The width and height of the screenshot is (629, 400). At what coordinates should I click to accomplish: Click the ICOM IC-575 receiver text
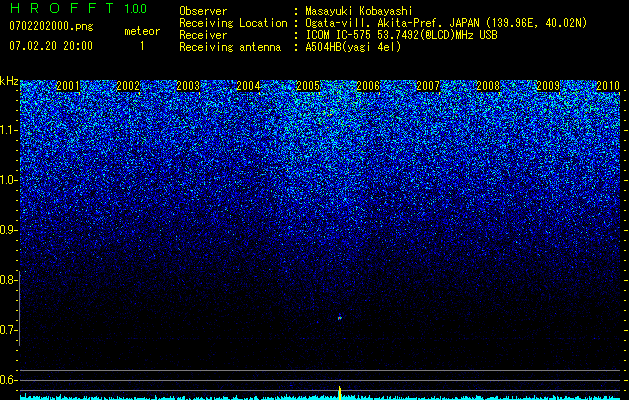point(401,35)
